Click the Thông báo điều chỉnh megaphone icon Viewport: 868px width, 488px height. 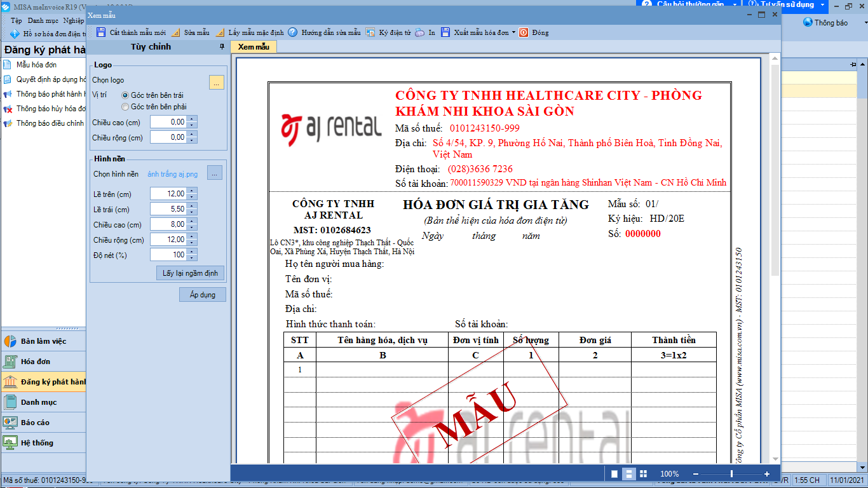coord(7,123)
